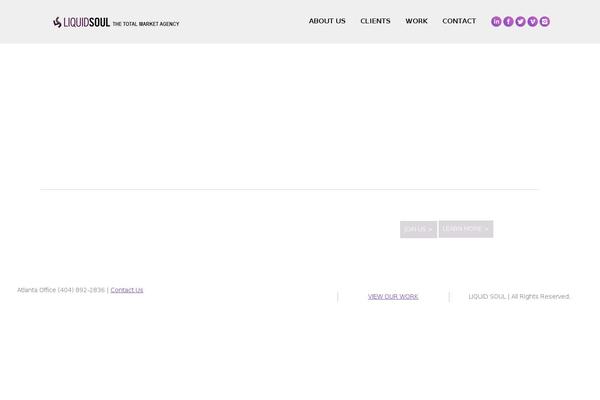Open the Clients menu item
600x400 pixels.
pyautogui.click(x=375, y=21)
